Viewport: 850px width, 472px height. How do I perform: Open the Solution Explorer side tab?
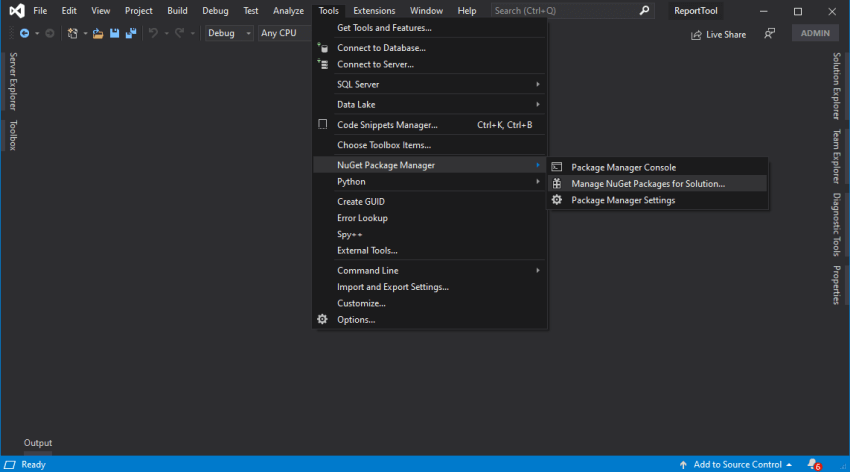[836, 86]
